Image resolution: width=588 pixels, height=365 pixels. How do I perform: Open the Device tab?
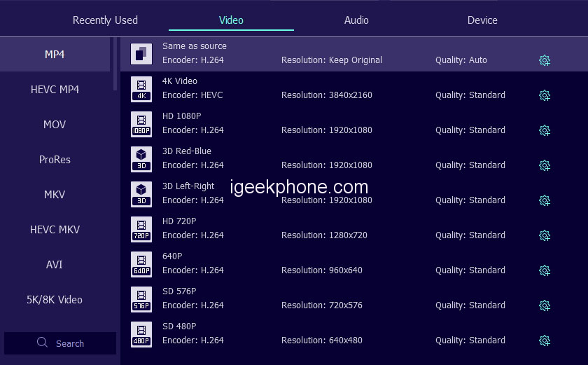482,20
